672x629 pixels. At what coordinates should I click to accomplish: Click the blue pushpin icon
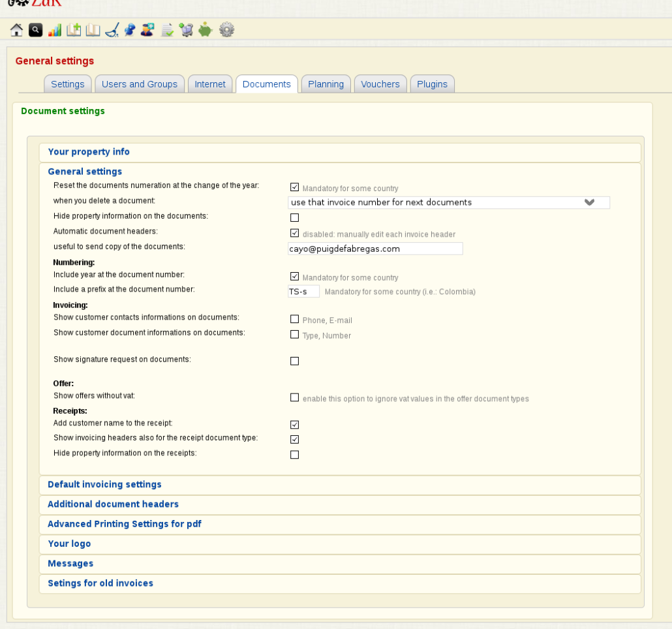[130, 29]
